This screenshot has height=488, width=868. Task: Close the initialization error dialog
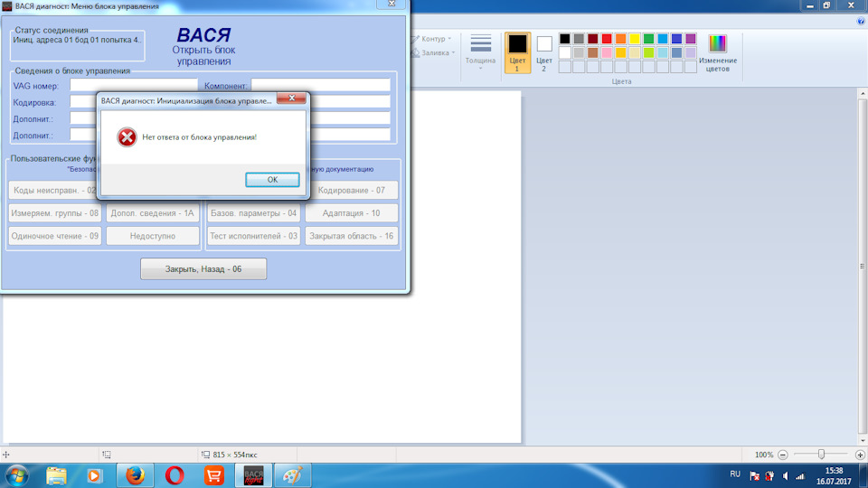(291, 98)
